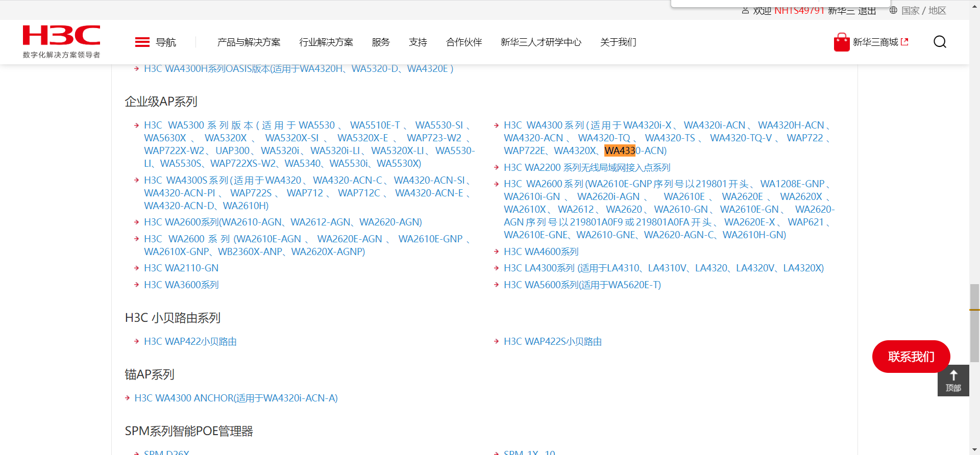Click the red shopping bag icon
The height and width of the screenshot is (455, 980).
(841, 42)
